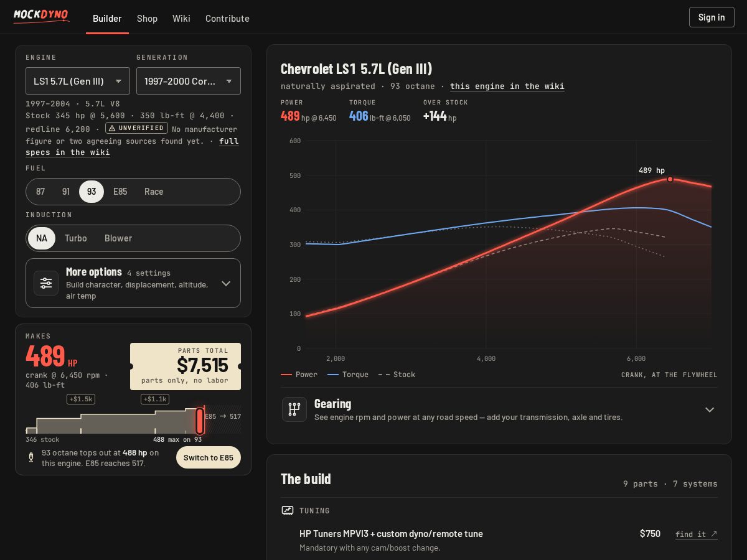Choose Turbo induction
The height and width of the screenshot is (560, 747).
[x=76, y=238]
